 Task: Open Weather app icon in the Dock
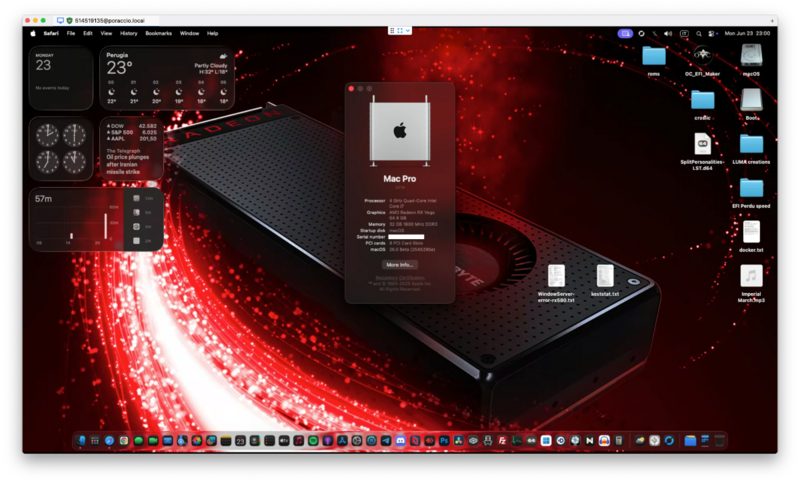tap(640, 441)
